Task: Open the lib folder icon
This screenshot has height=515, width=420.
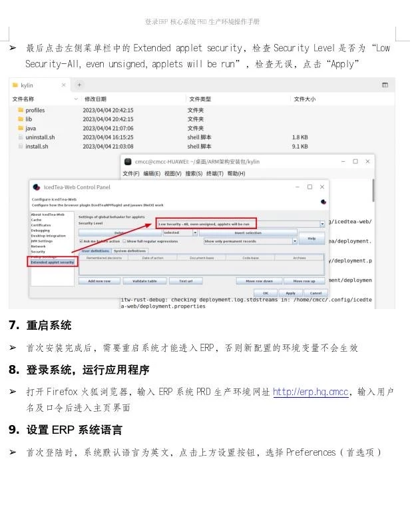Action: (x=21, y=119)
